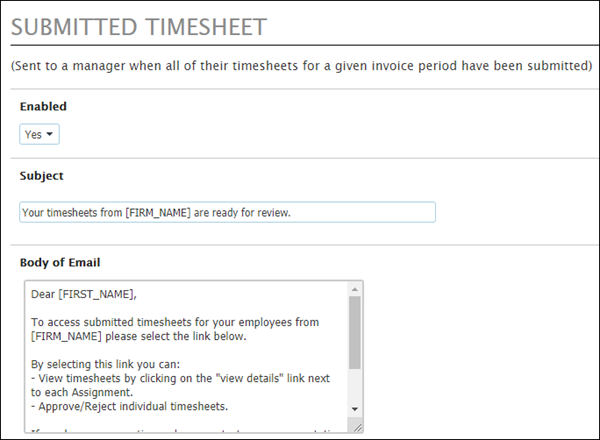Click the Submitted Timesheet heading
This screenshot has width=600, height=440.
139,27
